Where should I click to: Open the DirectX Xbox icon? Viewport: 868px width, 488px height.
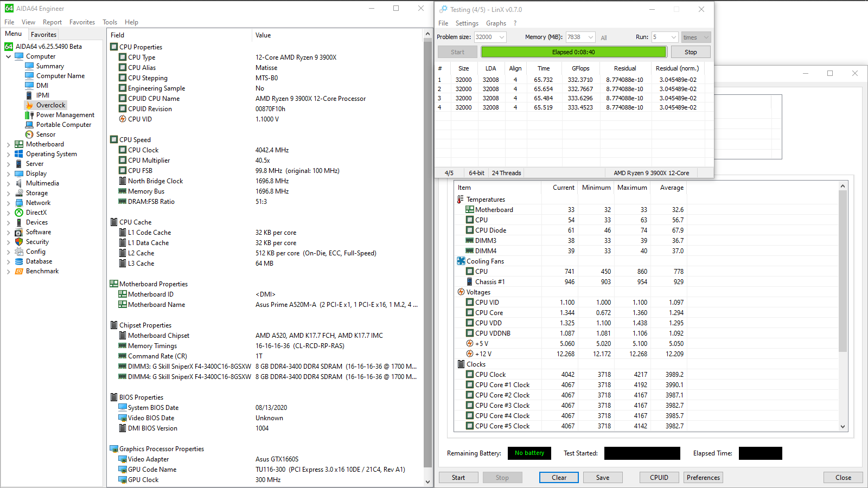pos(19,213)
